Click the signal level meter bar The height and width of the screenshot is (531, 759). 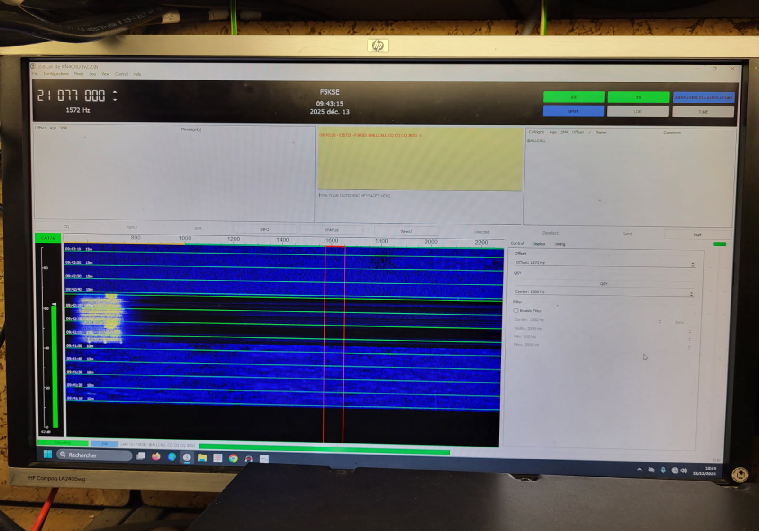[54, 360]
